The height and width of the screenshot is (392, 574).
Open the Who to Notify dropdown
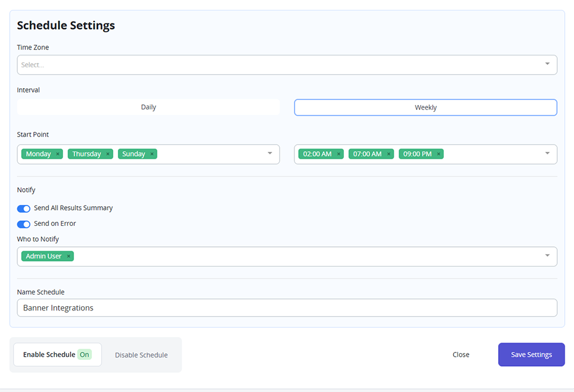(x=546, y=256)
